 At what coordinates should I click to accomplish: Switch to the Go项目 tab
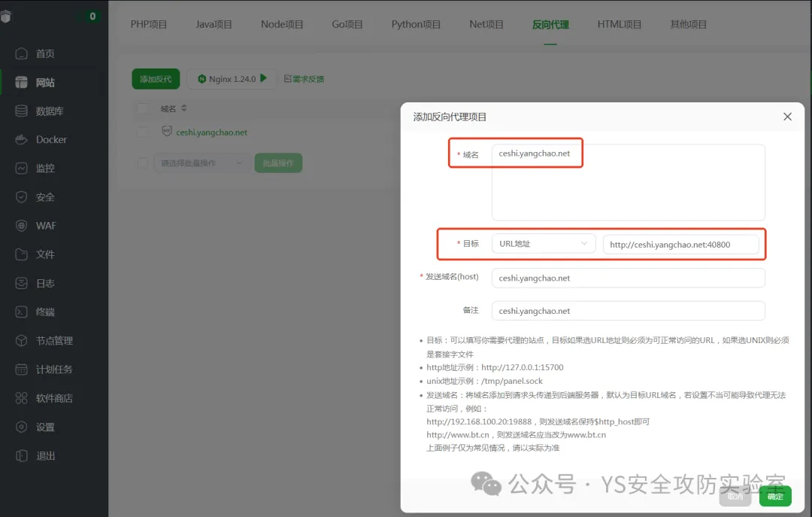pyautogui.click(x=347, y=24)
